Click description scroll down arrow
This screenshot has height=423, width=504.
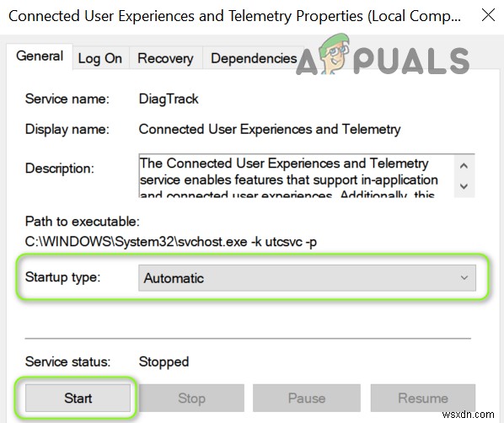[x=464, y=186]
